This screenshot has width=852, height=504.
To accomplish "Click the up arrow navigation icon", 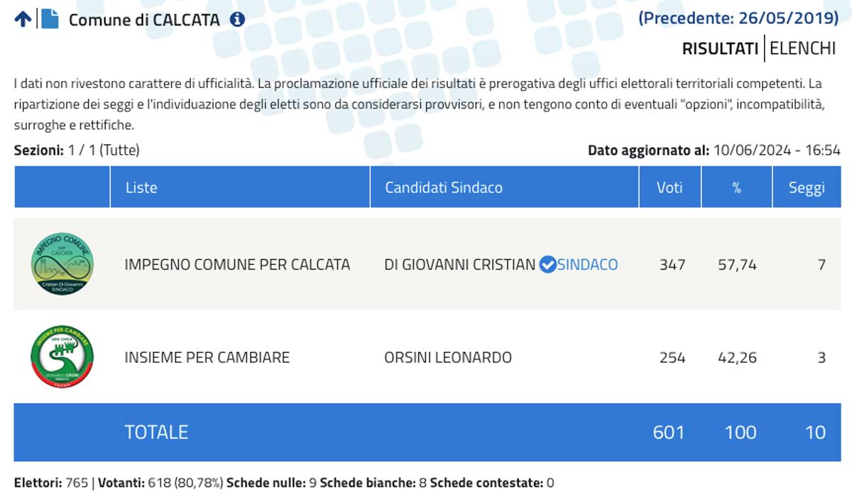I will (x=23, y=20).
